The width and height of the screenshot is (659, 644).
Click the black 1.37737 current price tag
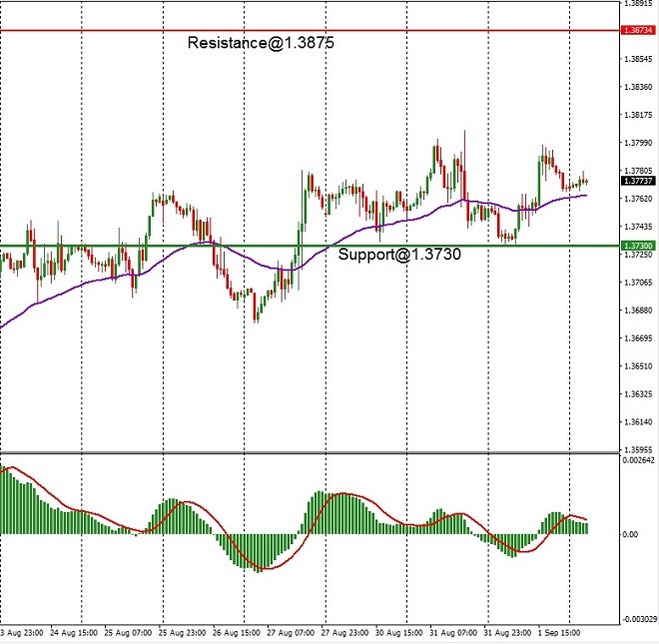click(638, 181)
